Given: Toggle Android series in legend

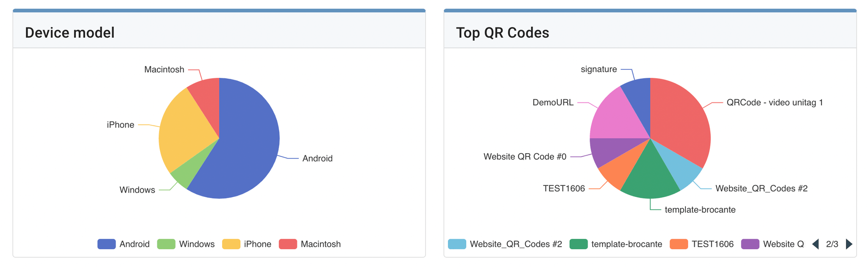Looking at the screenshot, I should point(124,244).
